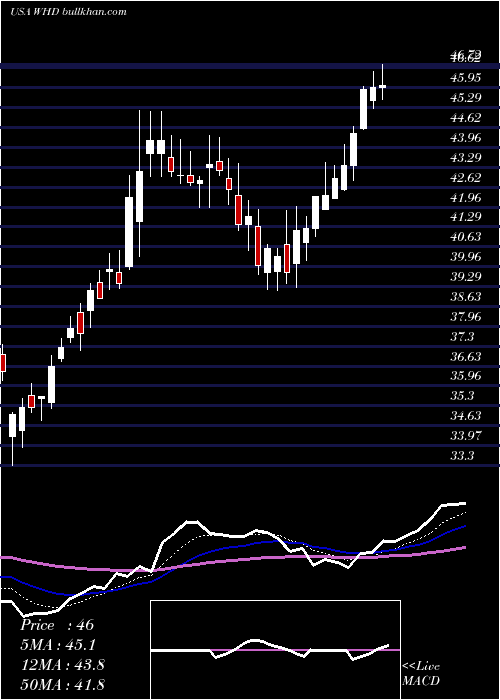Click the 35.96 price axis label
The width and height of the screenshot is (500, 700).
(x=466, y=376)
